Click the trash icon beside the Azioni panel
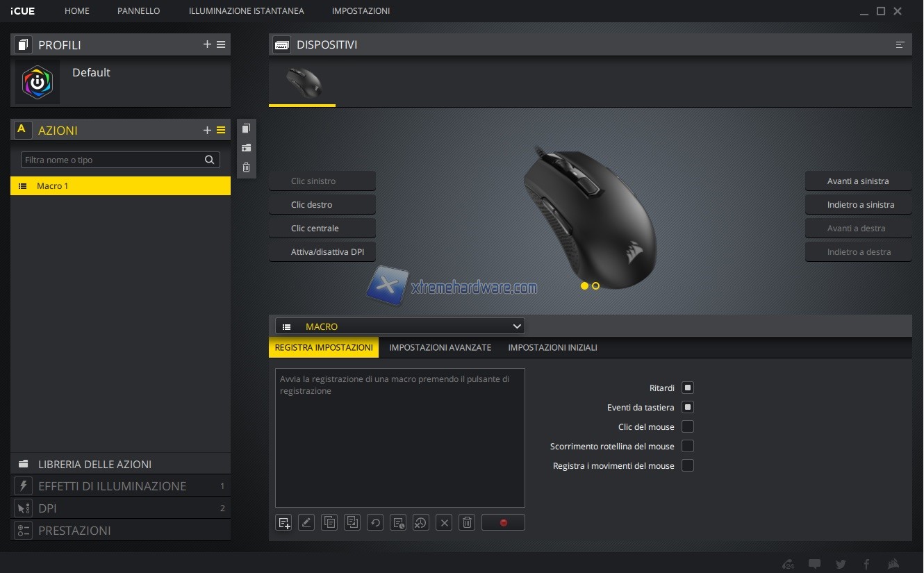This screenshot has height=573, width=924. 246,167
